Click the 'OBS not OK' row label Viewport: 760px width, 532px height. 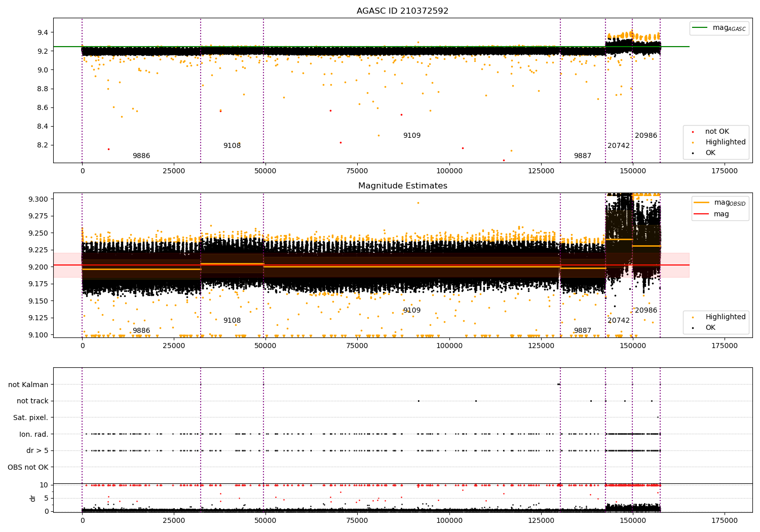point(28,467)
